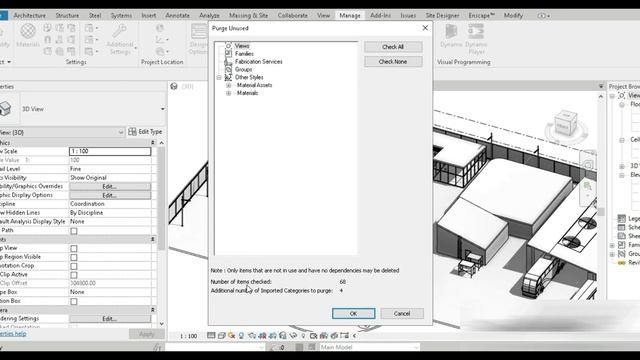This screenshot has width=640, height=360.
Task: Expand the Groups node in Project Browser
Action: (x=612, y=254)
